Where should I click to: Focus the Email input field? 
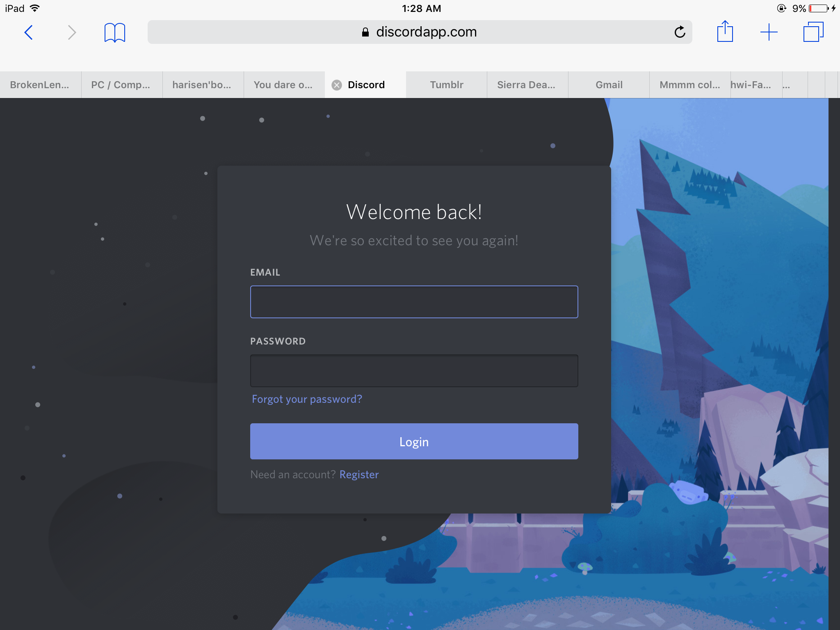(x=414, y=302)
